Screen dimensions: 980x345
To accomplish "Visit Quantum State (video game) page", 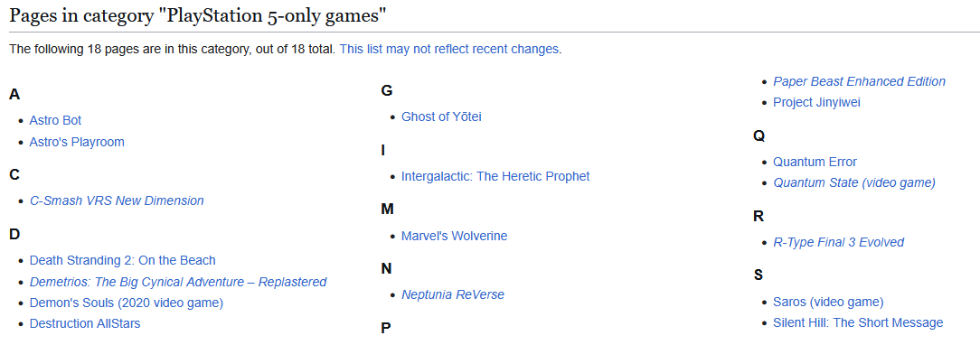I will (x=854, y=182).
